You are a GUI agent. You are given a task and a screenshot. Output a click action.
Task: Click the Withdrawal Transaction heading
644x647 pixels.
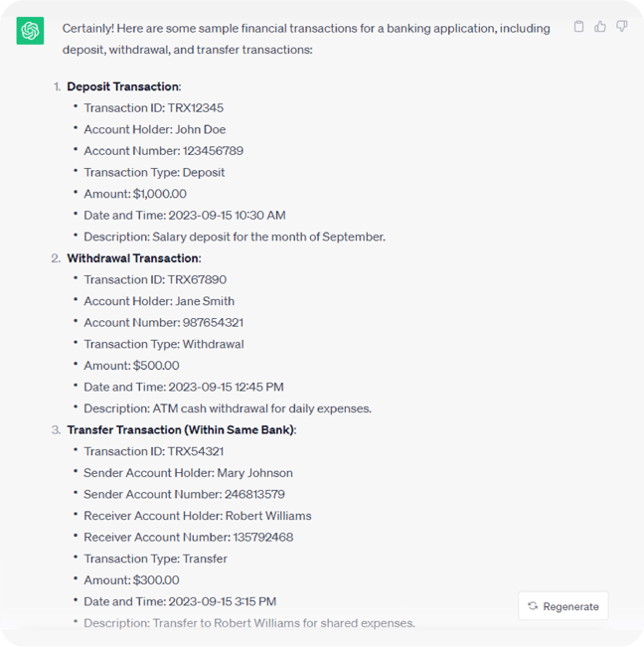coord(133,258)
